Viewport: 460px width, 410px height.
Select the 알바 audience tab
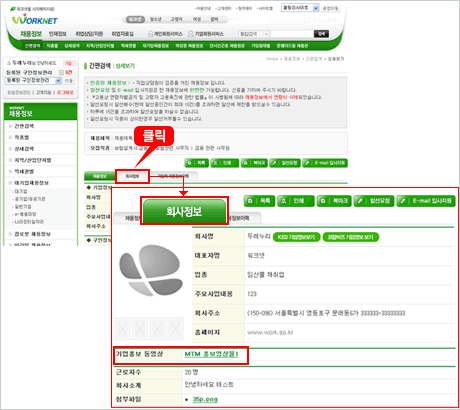pos(214,19)
